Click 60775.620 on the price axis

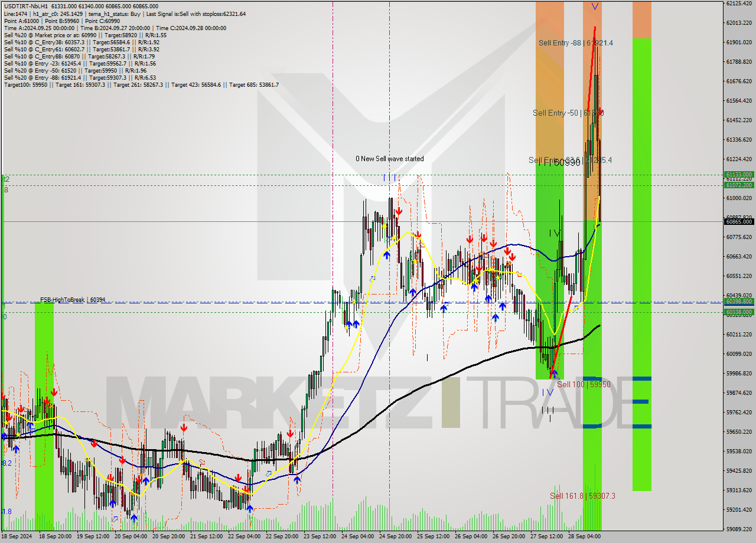(x=739, y=237)
